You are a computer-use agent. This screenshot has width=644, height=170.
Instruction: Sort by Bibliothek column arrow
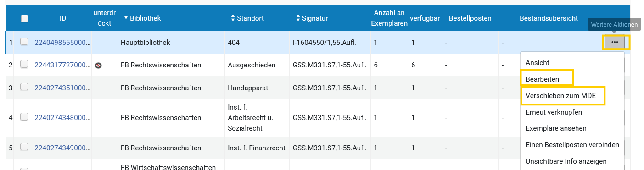click(126, 18)
